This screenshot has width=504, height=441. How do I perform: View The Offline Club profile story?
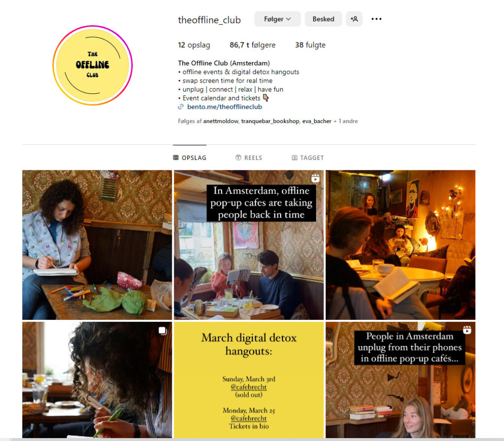tap(93, 65)
